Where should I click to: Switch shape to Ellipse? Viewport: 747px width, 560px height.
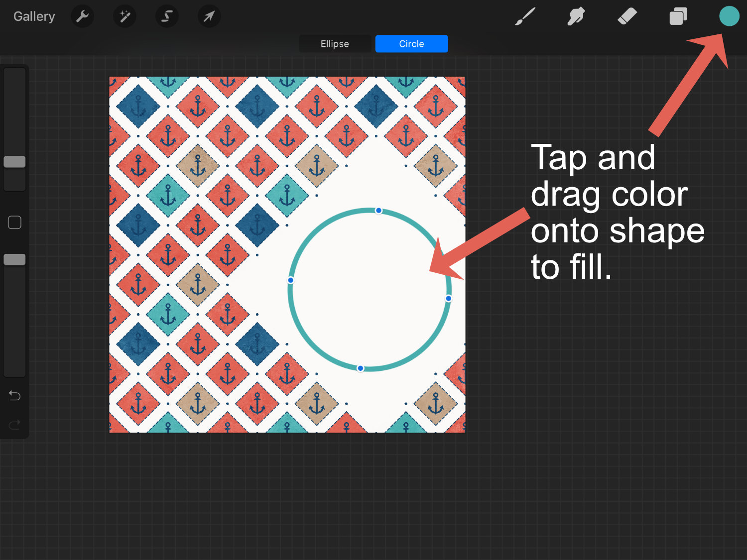(335, 44)
